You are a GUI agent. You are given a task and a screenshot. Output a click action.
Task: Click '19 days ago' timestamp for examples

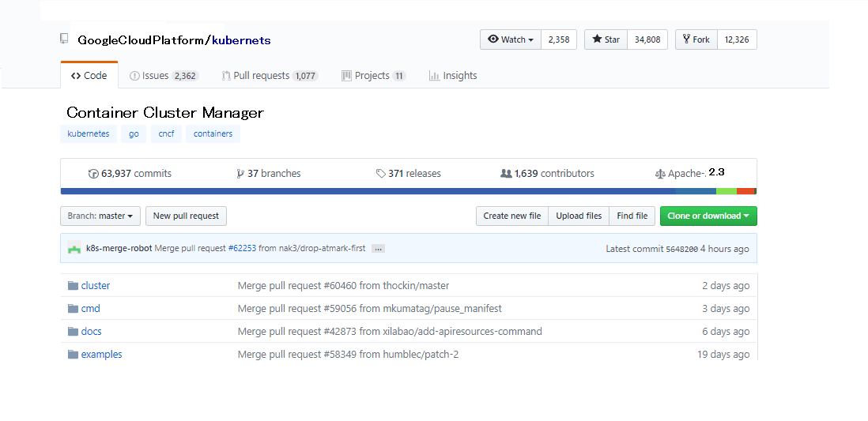point(723,354)
